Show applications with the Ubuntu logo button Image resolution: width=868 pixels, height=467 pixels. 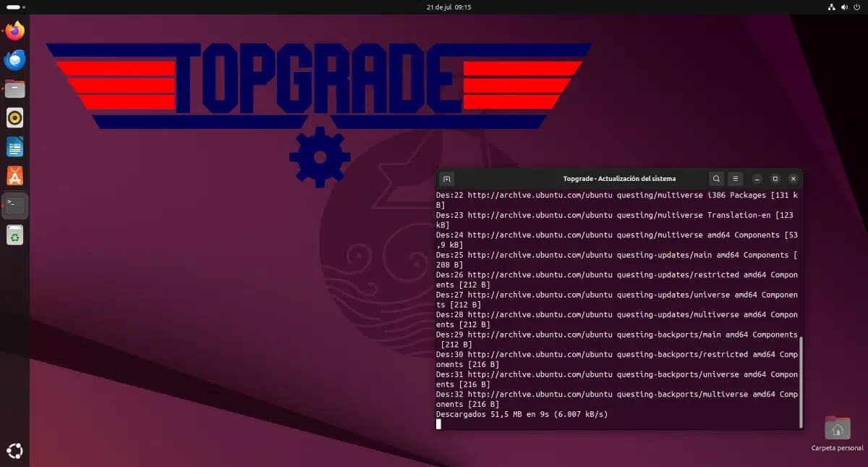pos(14,451)
